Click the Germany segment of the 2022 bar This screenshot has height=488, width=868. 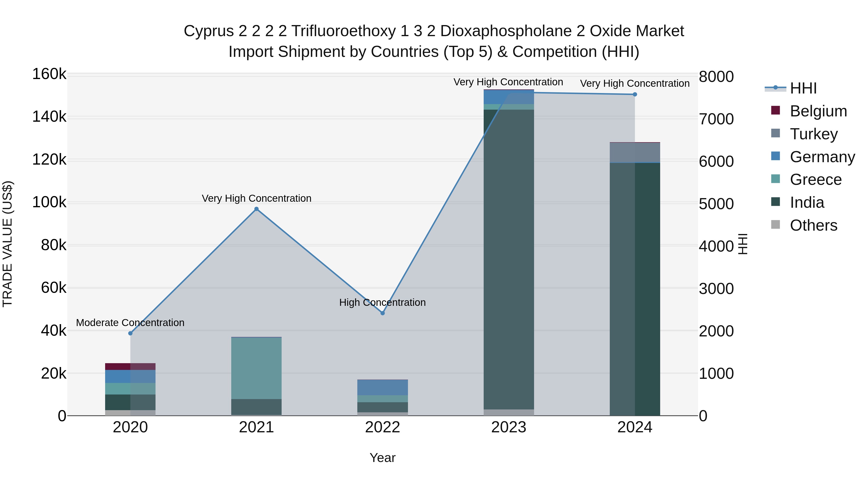pyautogui.click(x=382, y=388)
